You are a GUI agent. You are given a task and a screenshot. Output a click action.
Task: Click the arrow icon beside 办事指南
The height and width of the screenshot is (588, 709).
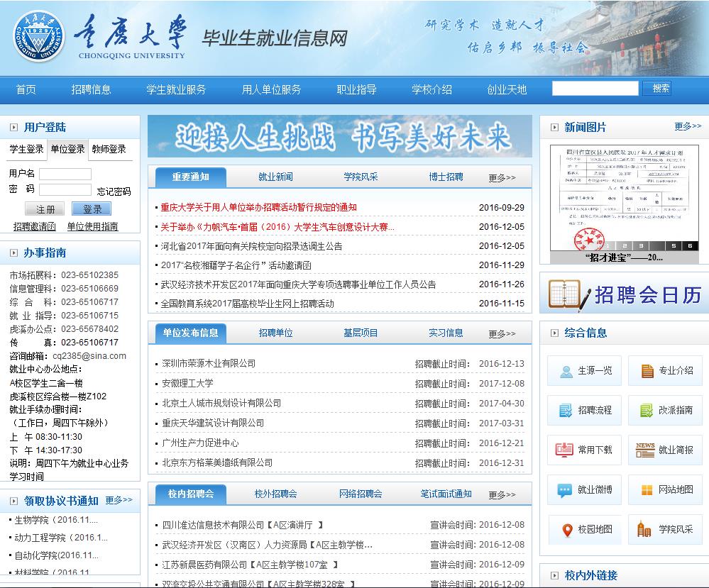click(x=14, y=253)
